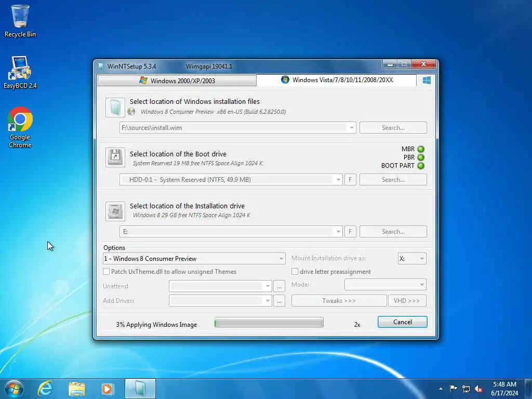Image resolution: width=532 pixels, height=399 pixels.
Task: Click the 'System Reserved 19 MB free' info text
Action: point(198,163)
